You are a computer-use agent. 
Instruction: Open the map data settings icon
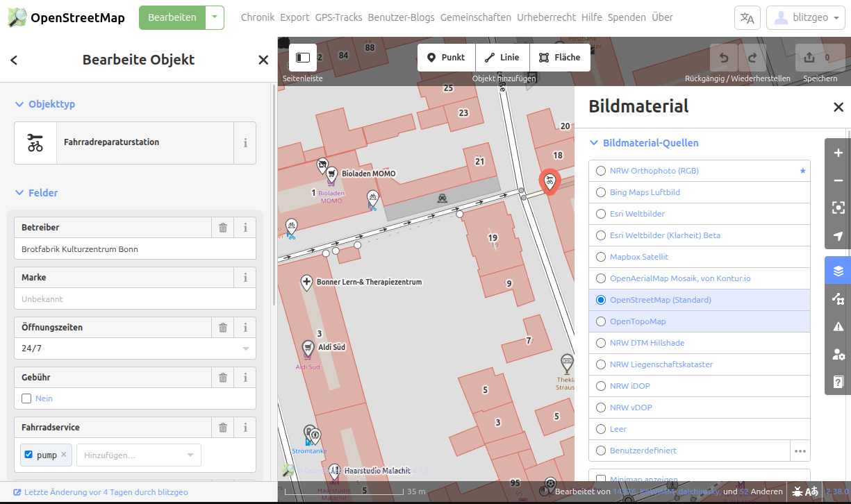click(x=838, y=299)
